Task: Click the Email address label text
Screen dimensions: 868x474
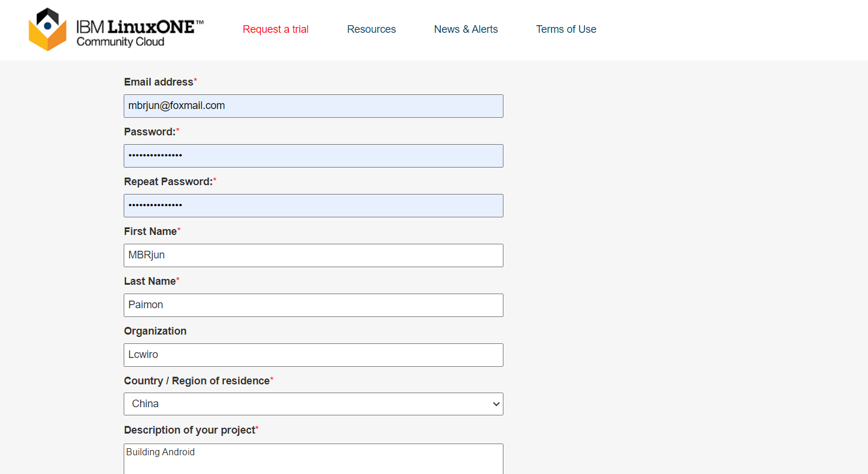Action: point(158,82)
